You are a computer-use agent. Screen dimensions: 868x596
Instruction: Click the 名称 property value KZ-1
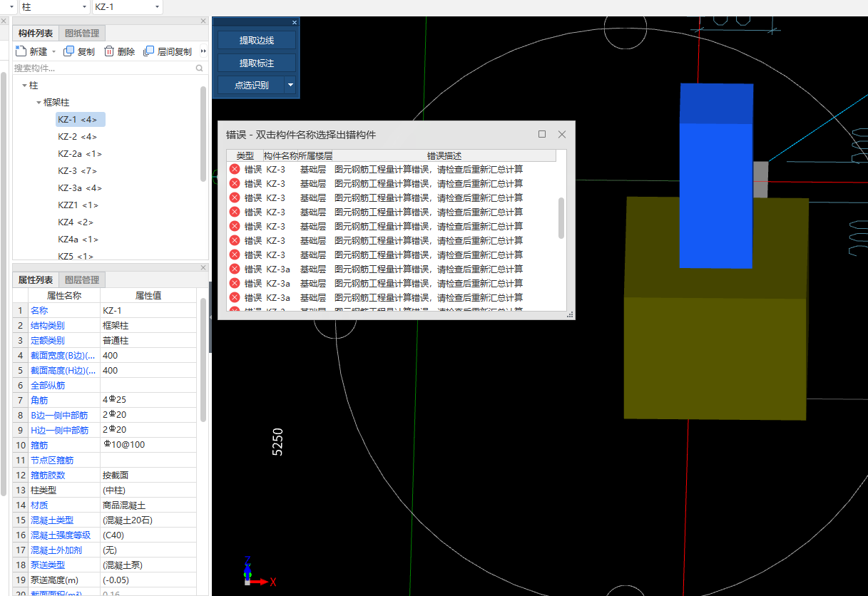[148, 311]
